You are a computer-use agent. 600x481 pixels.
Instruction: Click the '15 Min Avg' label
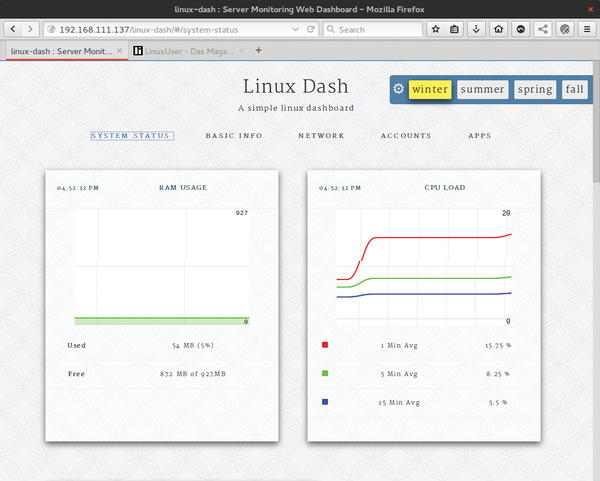pos(399,403)
